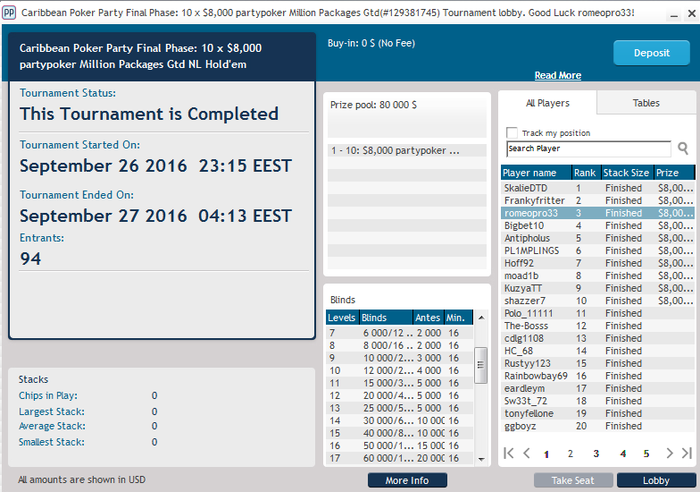
Task: Jump to last players page
Action: pos(687,453)
